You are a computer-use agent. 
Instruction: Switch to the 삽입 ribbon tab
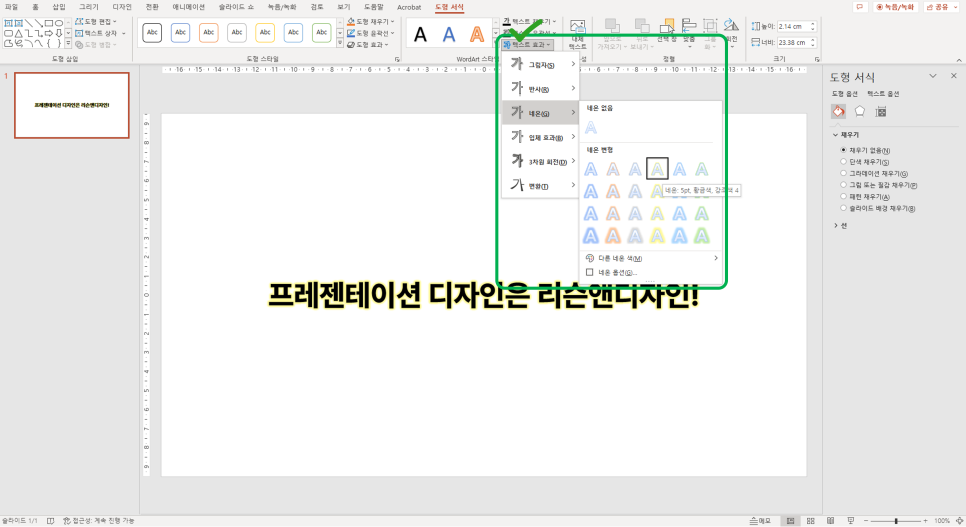coord(59,7)
